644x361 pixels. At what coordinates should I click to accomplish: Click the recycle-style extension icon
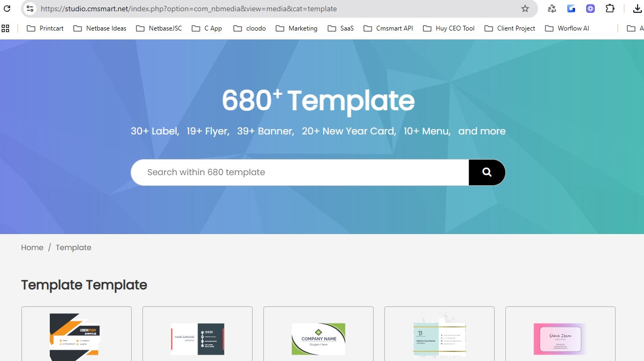pos(551,9)
